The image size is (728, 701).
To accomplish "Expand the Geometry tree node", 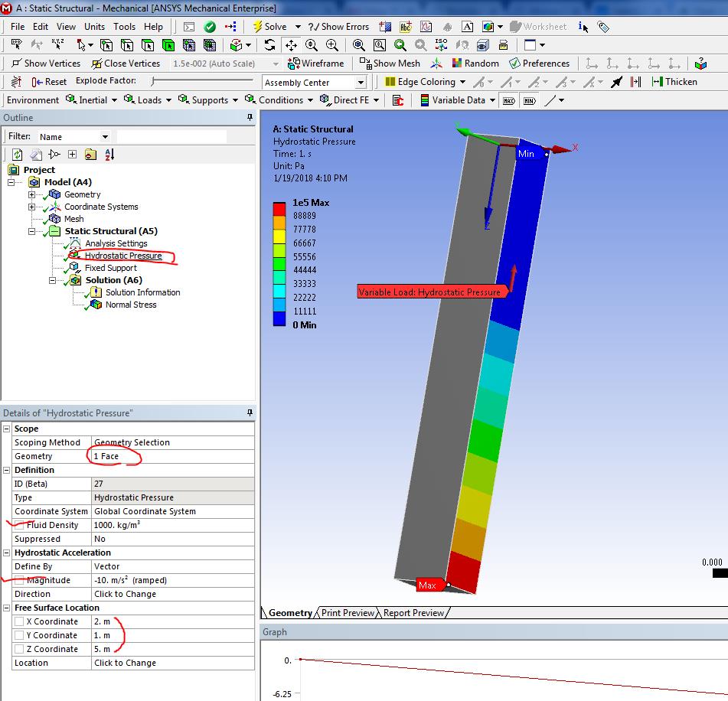I will (31, 194).
